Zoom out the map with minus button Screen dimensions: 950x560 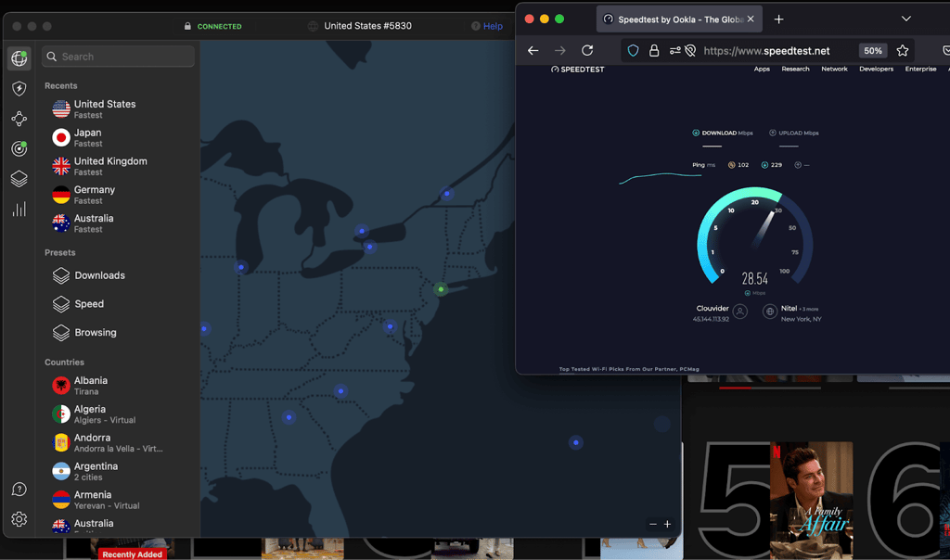[x=652, y=524]
